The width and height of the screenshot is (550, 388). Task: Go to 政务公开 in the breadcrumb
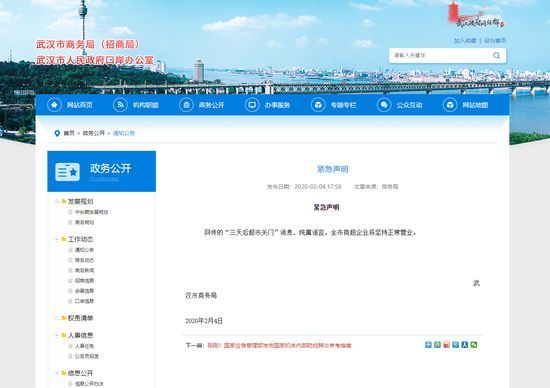94,133
